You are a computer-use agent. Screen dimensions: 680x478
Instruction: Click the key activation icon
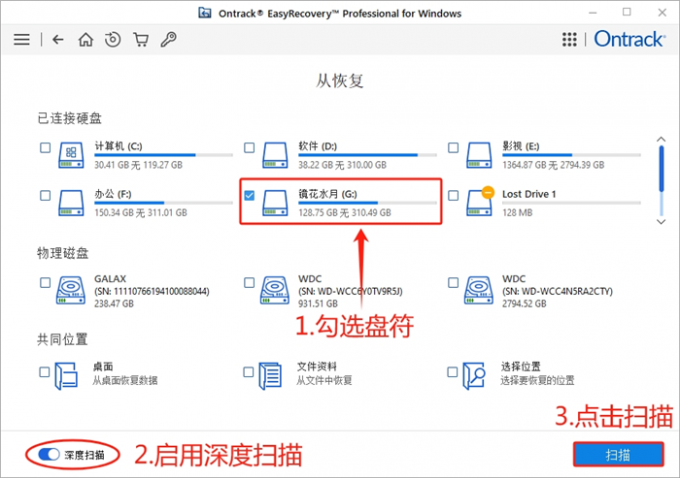click(x=168, y=39)
